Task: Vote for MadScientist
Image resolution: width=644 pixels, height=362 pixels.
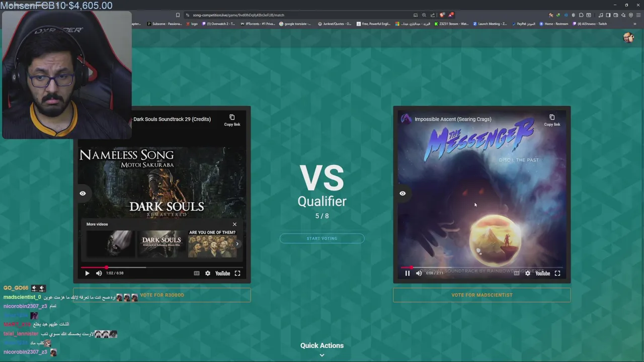Action: click(482, 295)
